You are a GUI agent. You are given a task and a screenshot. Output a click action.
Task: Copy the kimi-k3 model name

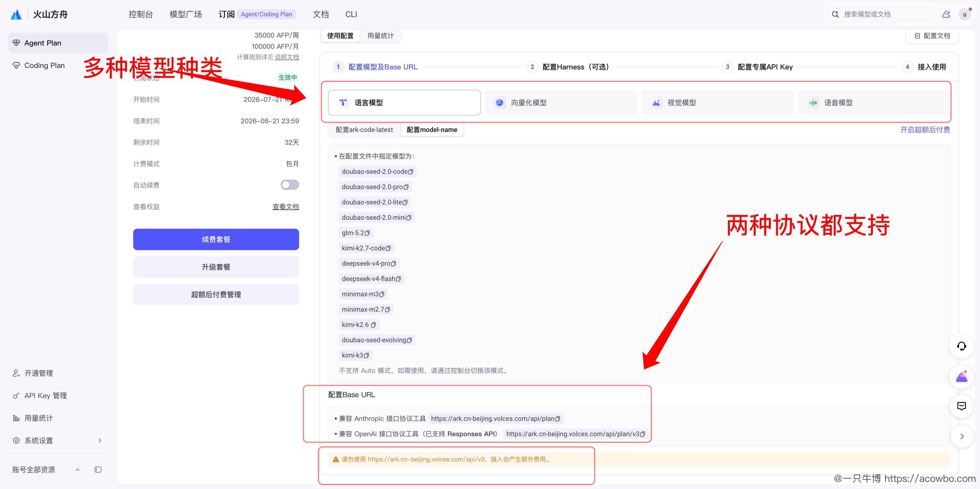coord(366,356)
